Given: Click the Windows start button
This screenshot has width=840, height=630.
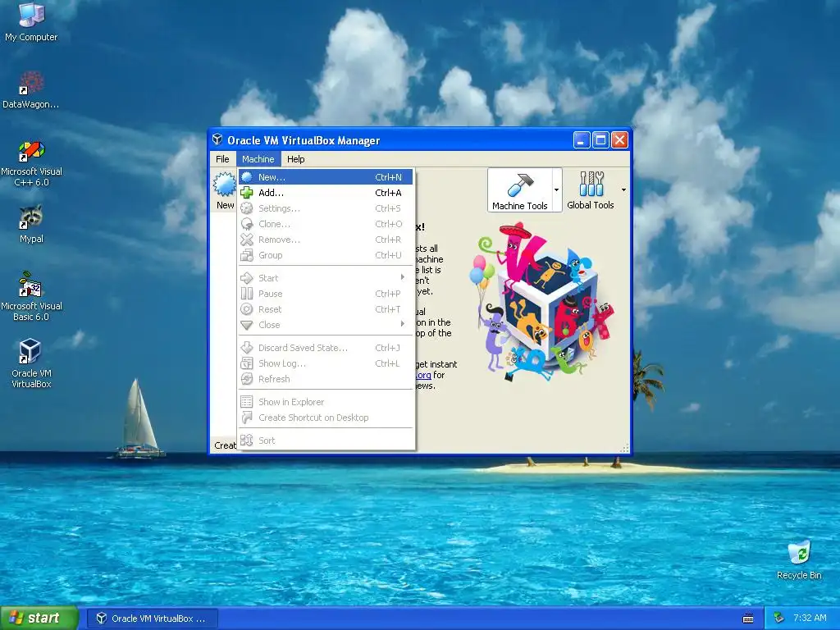Looking at the screenshot, I should tap(39, 619).
